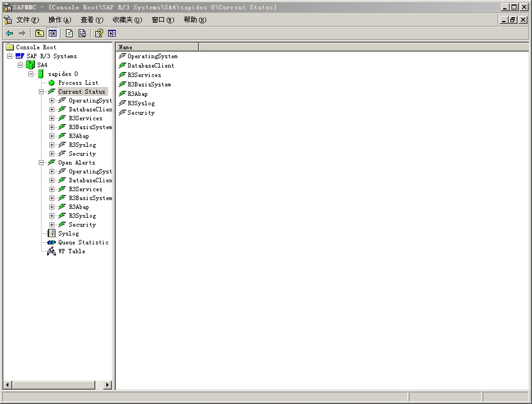Expand R3BasisSystem under Open Alerts

pyautogui.click(x=52, y=198)
